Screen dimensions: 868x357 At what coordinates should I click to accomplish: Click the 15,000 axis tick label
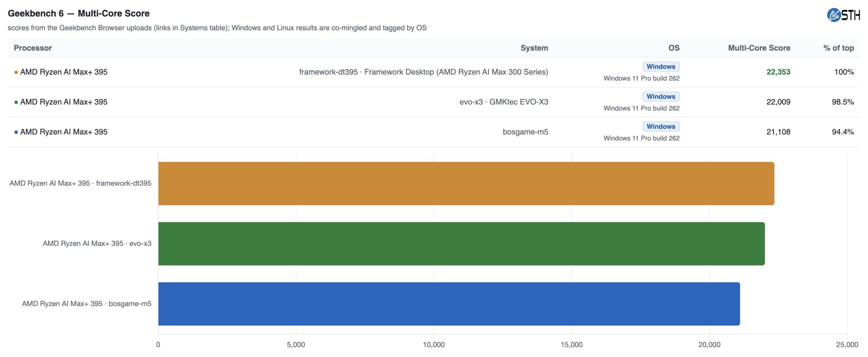point(572,345)
